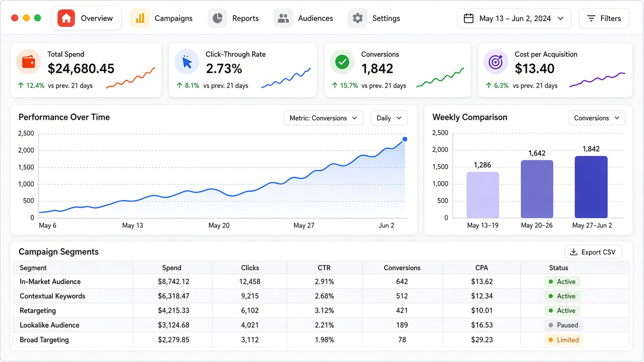Open the Filters button
Image resolution: width=644 pixels, height=362 pixels.
tap(604, 18)
